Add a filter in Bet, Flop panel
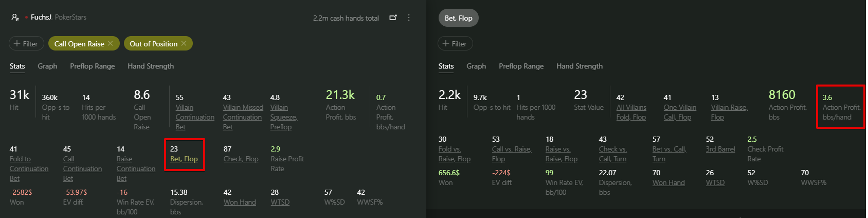This screenshot has height=218, width=868. 455,44
